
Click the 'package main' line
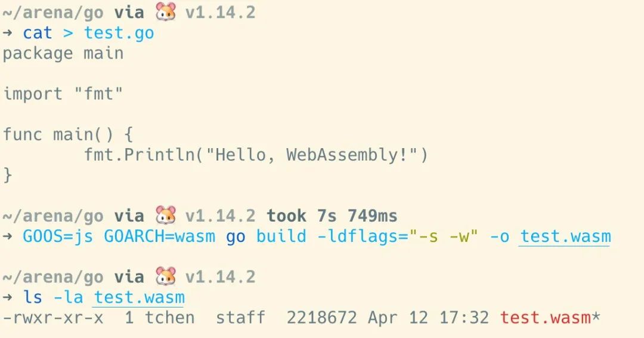click(63, 54)
